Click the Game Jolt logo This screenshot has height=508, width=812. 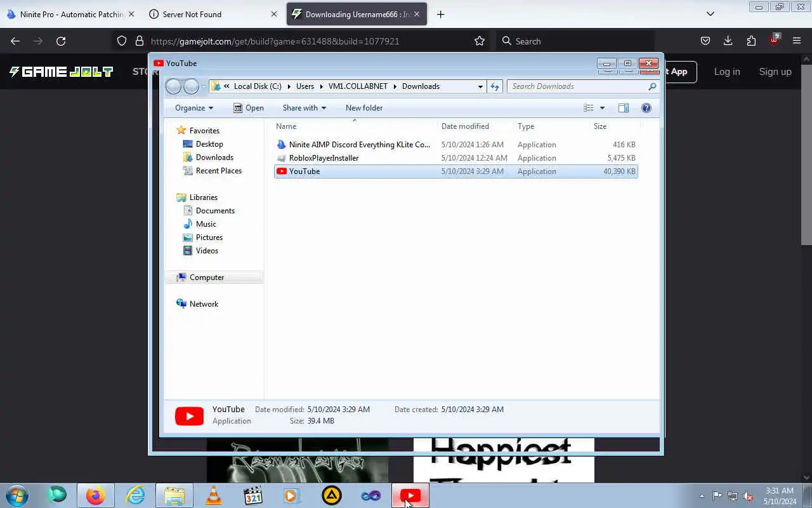[61, 72]
